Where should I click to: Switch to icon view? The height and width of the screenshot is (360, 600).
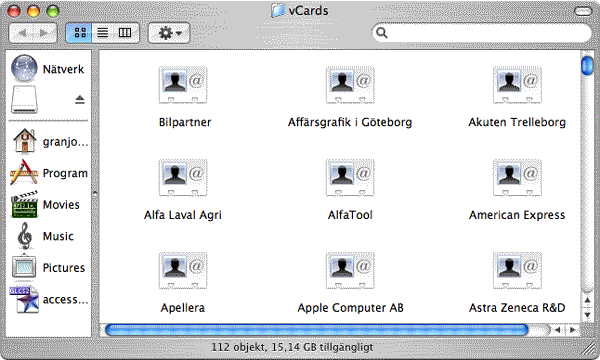point(80,33)
